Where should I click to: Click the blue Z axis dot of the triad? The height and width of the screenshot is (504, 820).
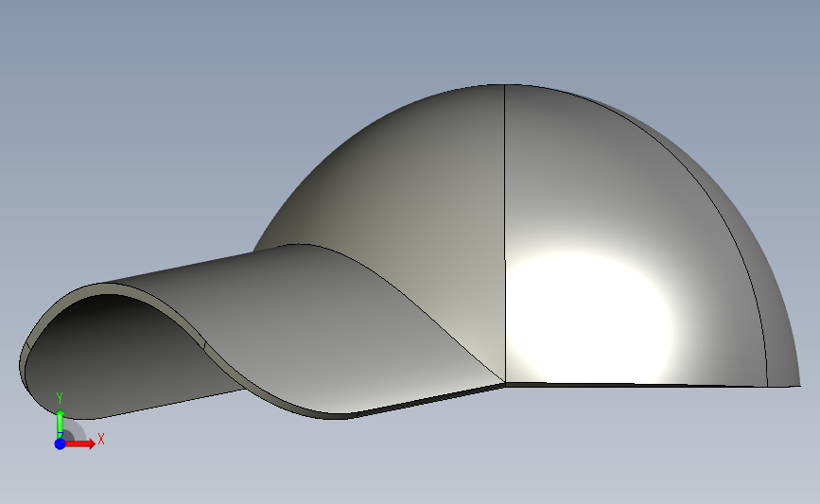61,443
